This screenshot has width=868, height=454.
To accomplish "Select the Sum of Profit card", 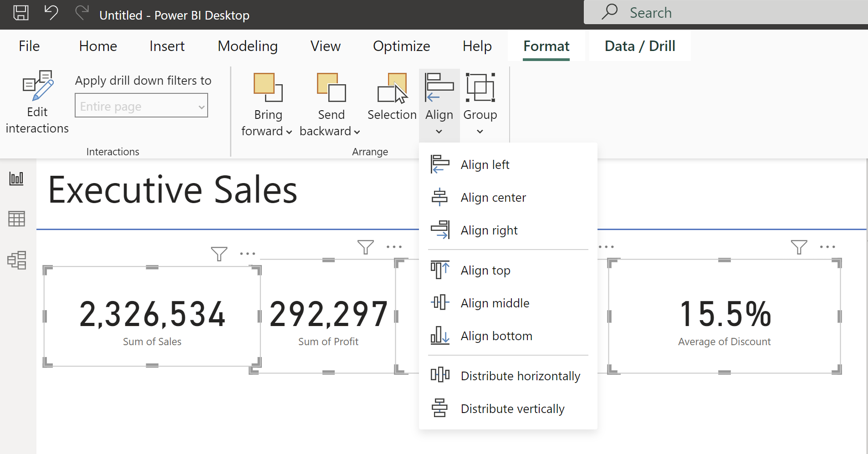I will coord(328,319).
